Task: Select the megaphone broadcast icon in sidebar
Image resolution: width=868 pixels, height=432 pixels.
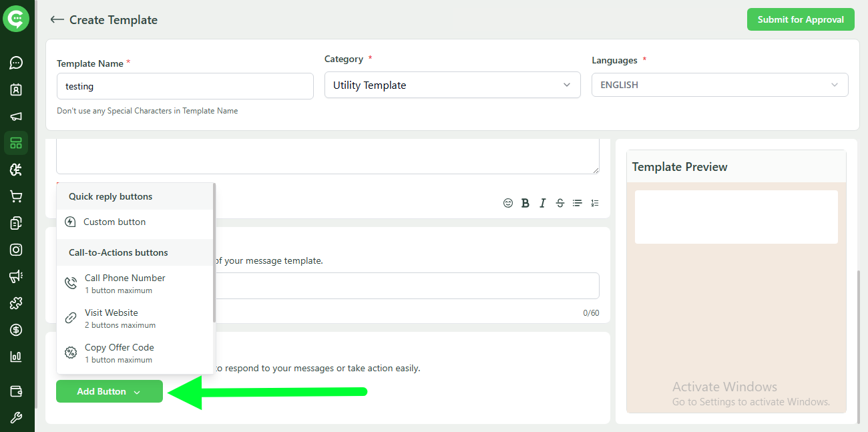Action: point(16,116)
